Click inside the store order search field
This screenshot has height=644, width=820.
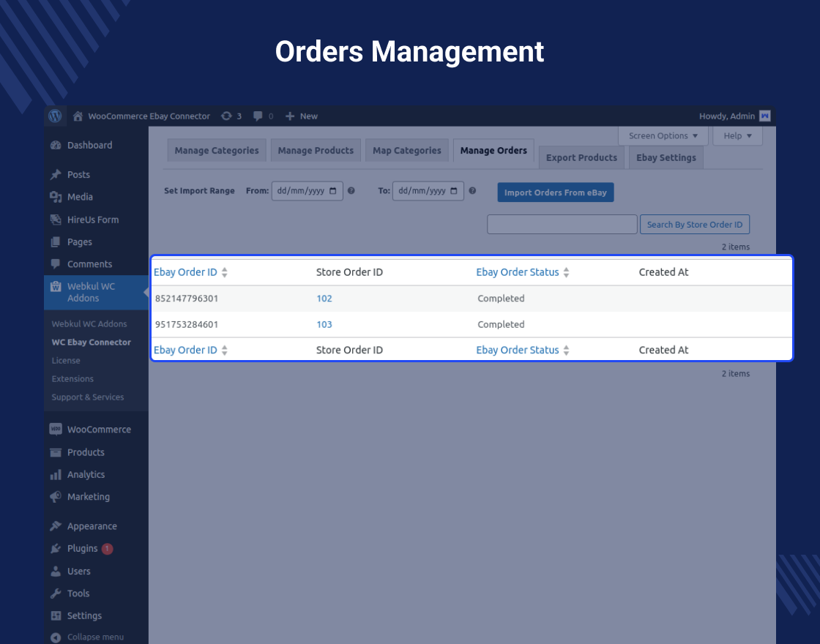coord(562,224)
